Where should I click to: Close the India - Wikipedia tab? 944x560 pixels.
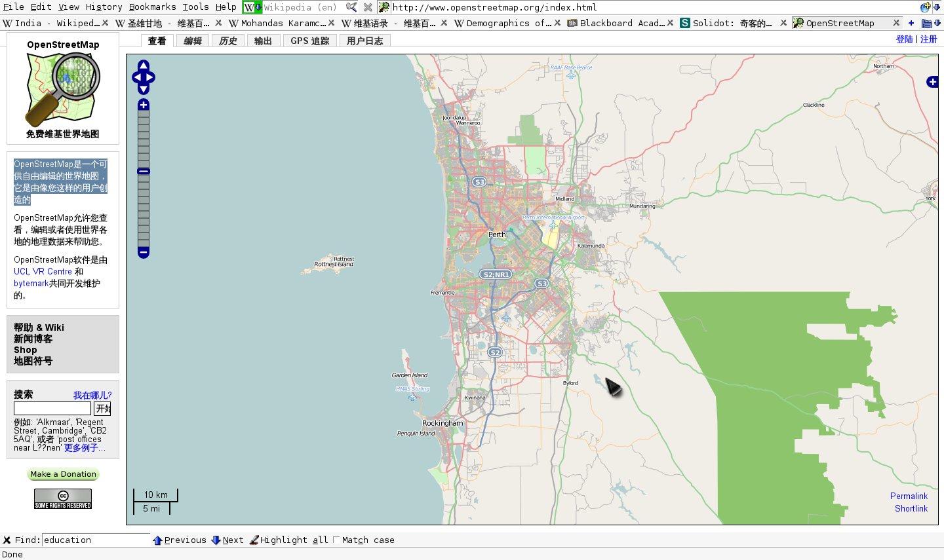(105, 23)
